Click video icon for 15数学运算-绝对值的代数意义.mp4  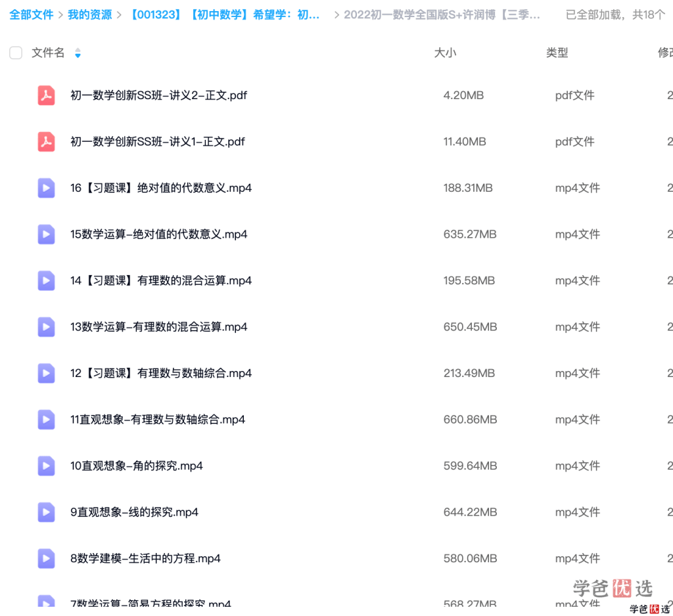(x=47, y=234)
